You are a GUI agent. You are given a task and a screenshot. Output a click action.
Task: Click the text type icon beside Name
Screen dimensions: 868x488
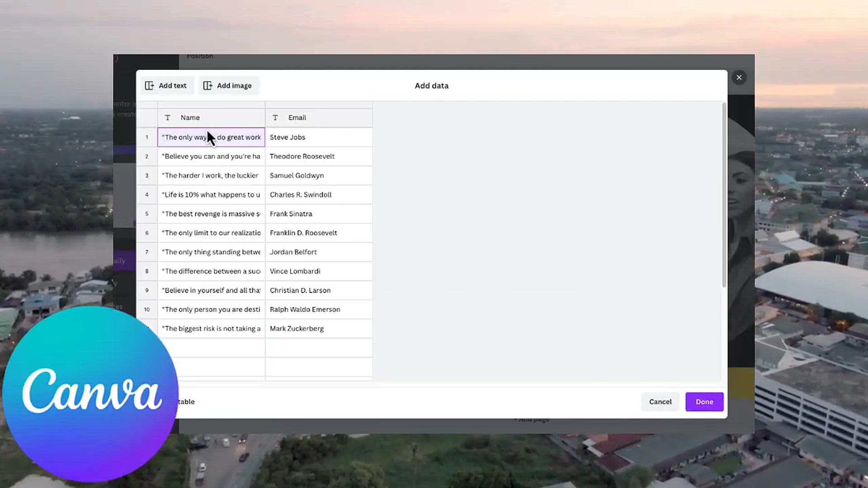pos(168,117)
